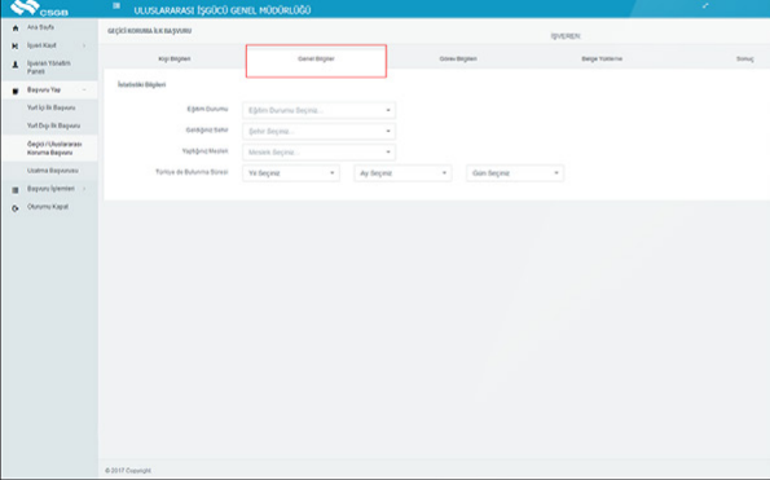
Task: Open Yurt İçi İlk Başvuru link
Action: click(52, 108)
